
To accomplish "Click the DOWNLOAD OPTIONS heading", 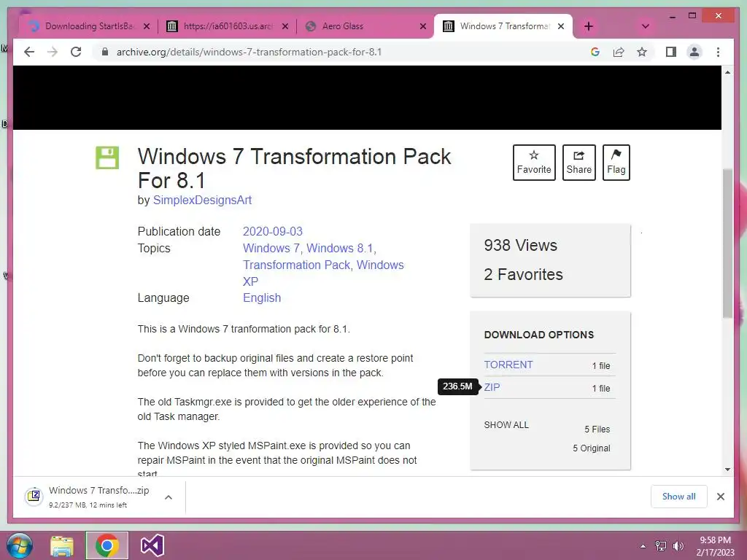I will (x=539, y=335).
